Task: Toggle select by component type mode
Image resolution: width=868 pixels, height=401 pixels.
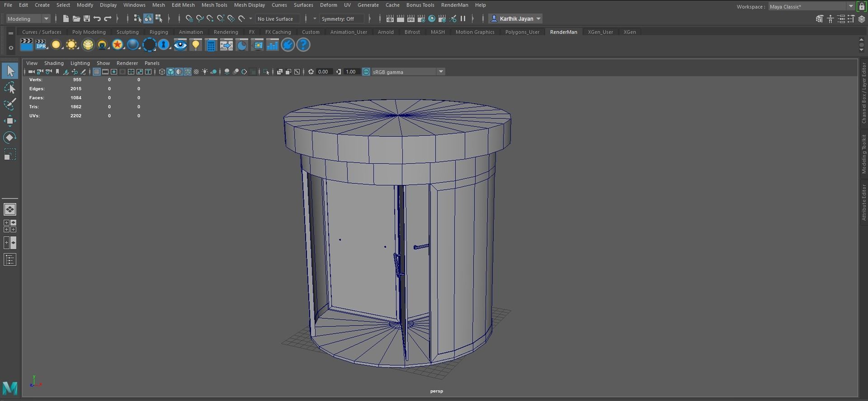Action: pyautogui.click(x=159, y=19)
